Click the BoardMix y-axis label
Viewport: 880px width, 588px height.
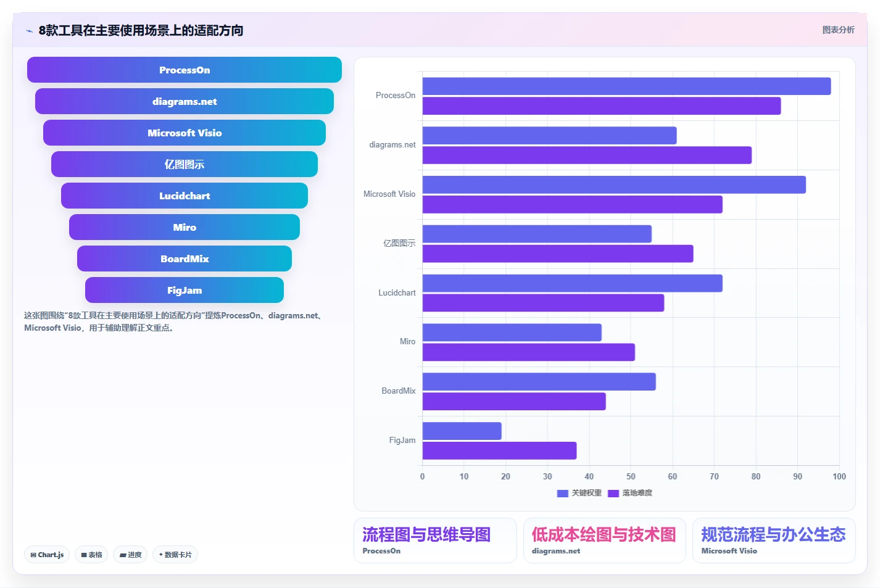399,391
